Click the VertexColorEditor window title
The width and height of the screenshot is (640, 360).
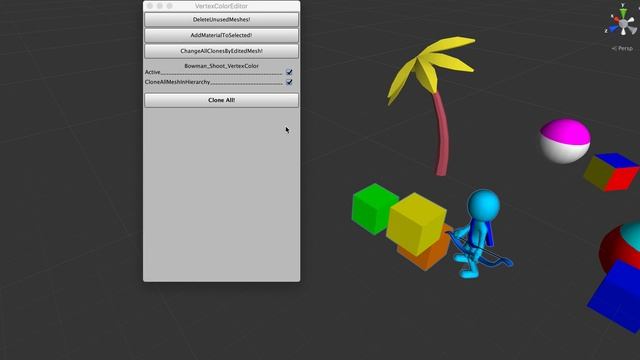pos(221,6)
